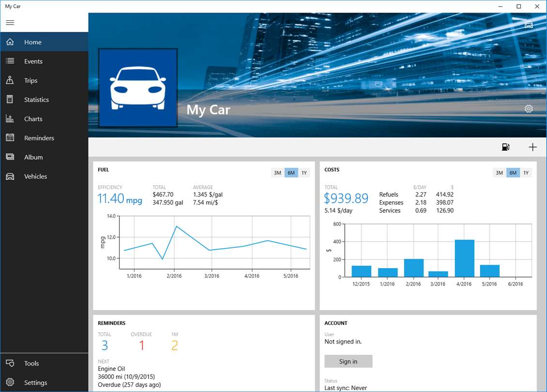
Task: Open Trips from the sidebar
Action: point(45,80)
